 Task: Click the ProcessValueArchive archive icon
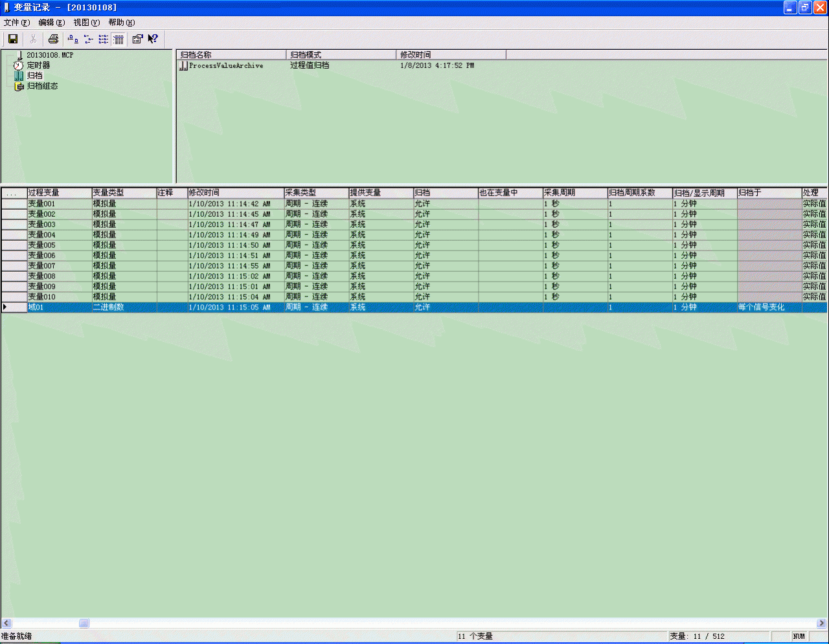(x=184, y=65)
